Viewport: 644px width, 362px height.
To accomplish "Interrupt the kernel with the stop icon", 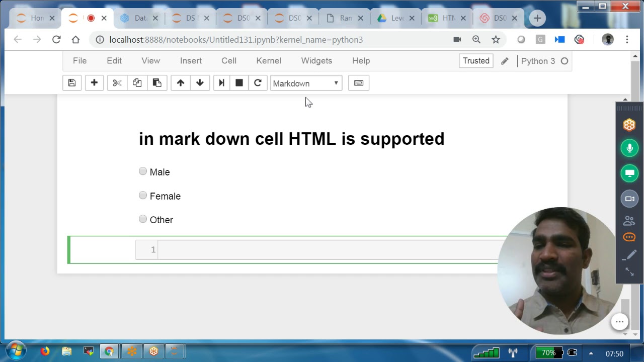I will 239,83.
